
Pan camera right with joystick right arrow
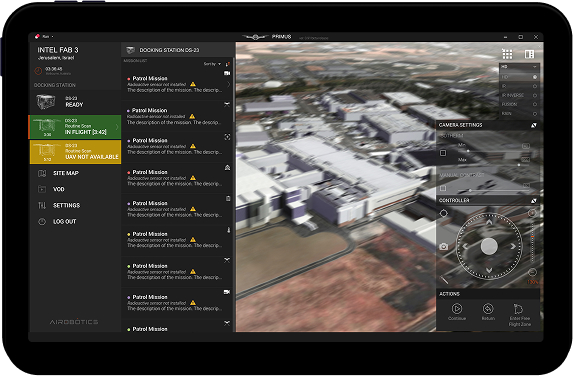(x=513, y=247)
